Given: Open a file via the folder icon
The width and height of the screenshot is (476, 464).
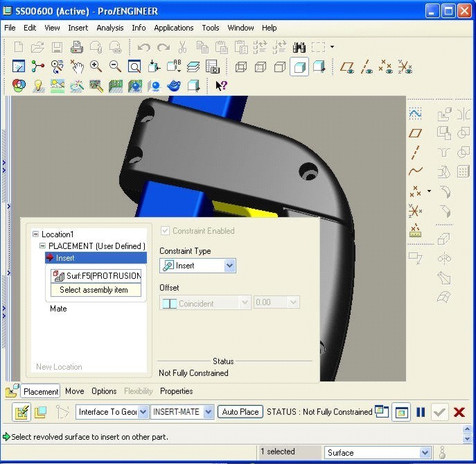Looking at the screenshot, I should click(37, 47).
